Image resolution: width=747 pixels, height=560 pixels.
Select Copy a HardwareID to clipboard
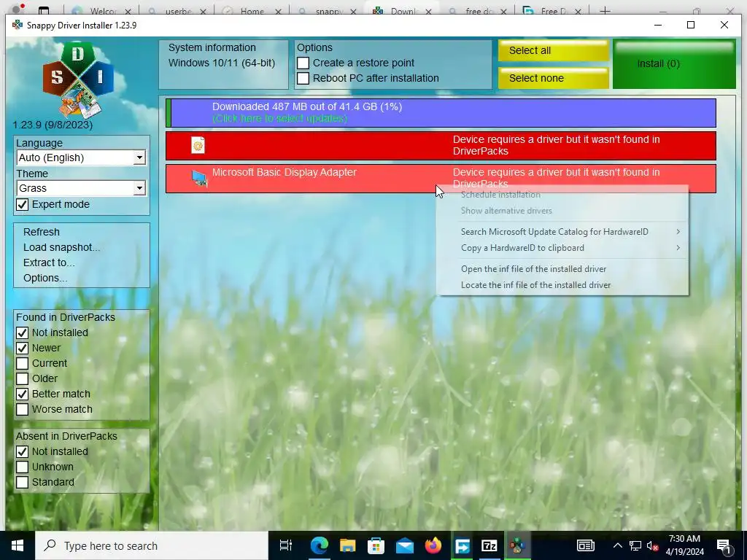[562, 248]
